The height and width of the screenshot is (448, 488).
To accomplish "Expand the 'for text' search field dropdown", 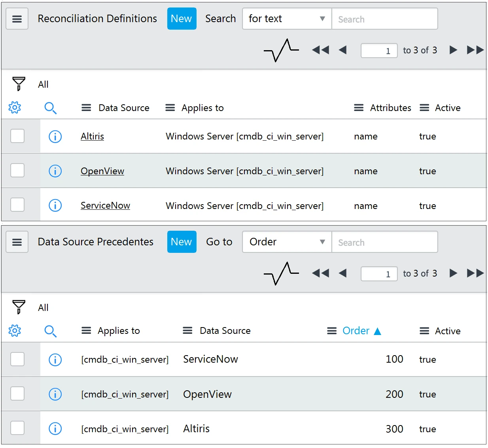I will click(287, 19).
